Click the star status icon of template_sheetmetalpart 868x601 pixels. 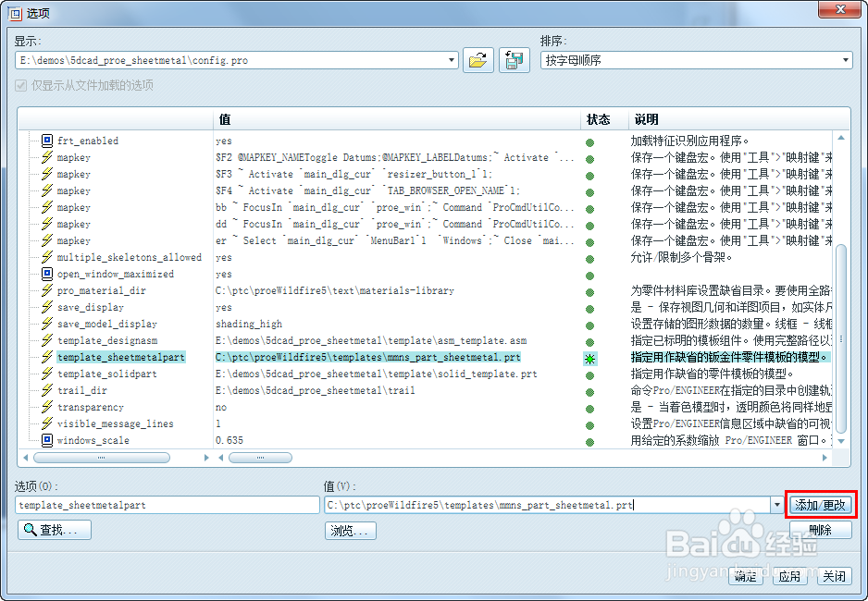coord(590,359)
